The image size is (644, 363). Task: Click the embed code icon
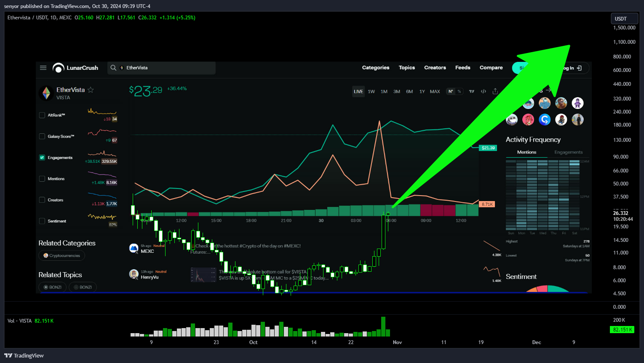484,92
